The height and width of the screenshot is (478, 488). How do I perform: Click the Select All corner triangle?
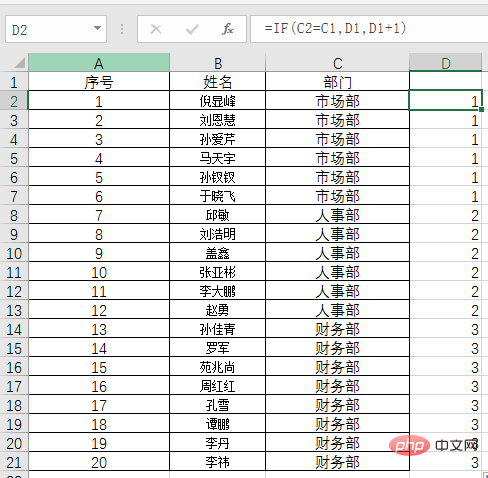pos(19,63)
